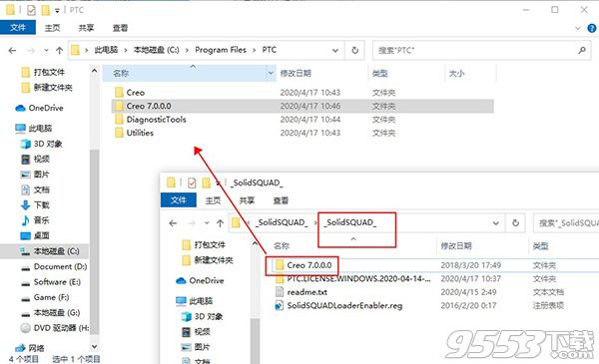Click the _SolidSQUAD_ search input field
599x364 pixels.
tap(566, 222)
